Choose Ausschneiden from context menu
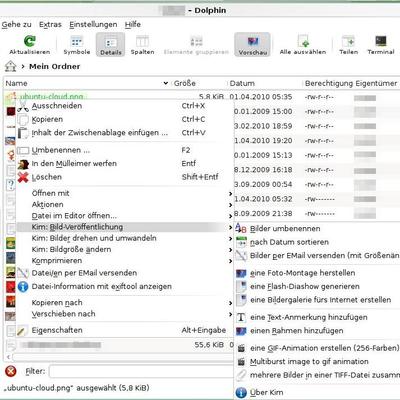The height and width of the screenshot is (400, 400). click(125, 106)
